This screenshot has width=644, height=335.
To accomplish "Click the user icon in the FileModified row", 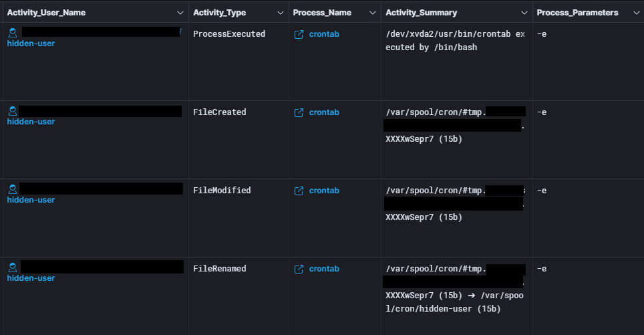I will point(13,189).
